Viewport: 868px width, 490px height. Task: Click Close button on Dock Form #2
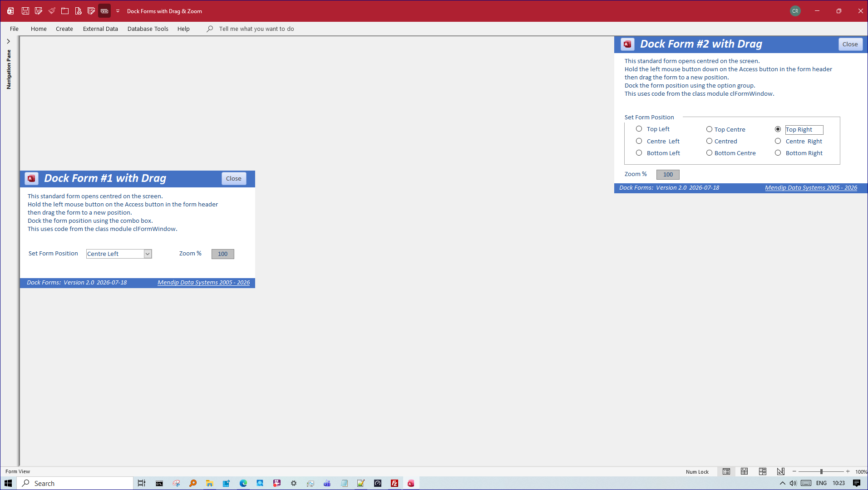pos(850,44)
